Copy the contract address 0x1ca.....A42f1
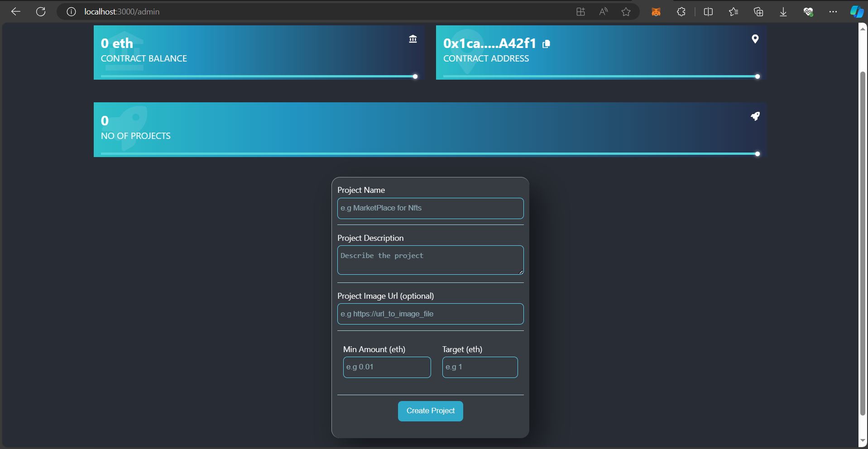 pos(547,44)
